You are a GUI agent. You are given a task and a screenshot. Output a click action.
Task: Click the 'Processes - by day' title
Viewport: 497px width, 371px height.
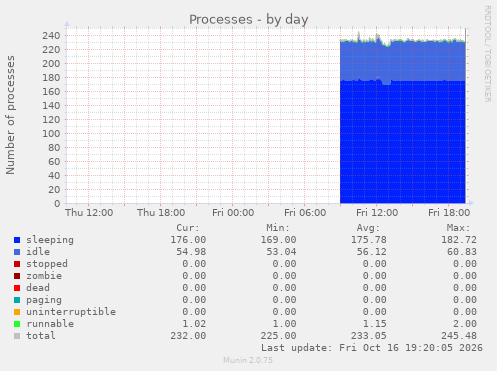tap(249, 20)
